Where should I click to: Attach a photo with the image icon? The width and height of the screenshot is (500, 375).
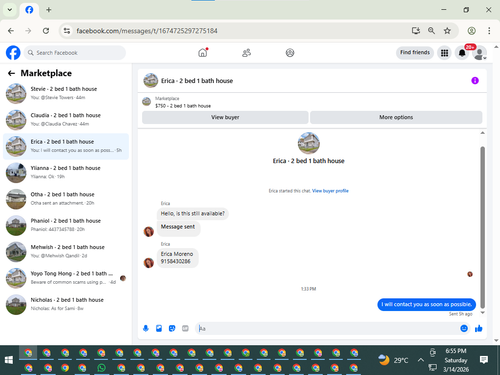click(159, 328)
